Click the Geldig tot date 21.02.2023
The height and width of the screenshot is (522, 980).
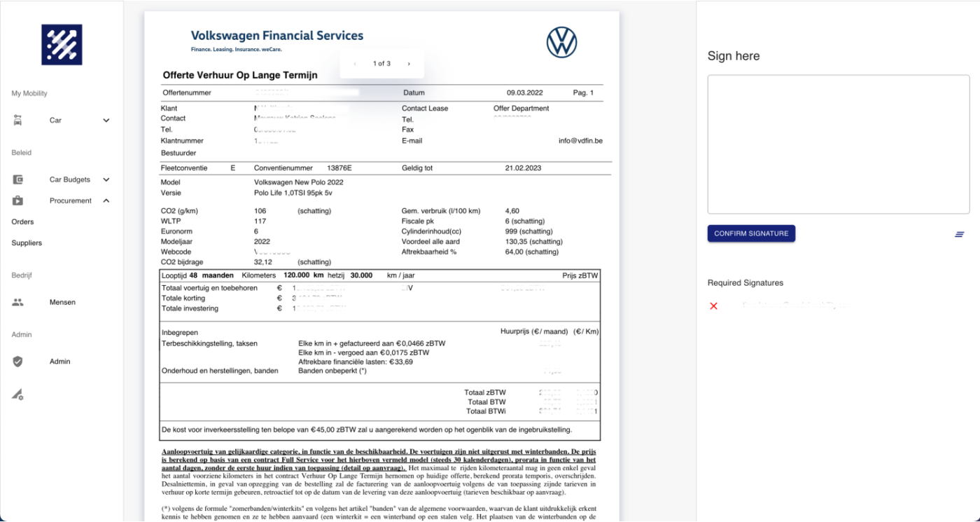pyautogui.click(x=523, y=168)
